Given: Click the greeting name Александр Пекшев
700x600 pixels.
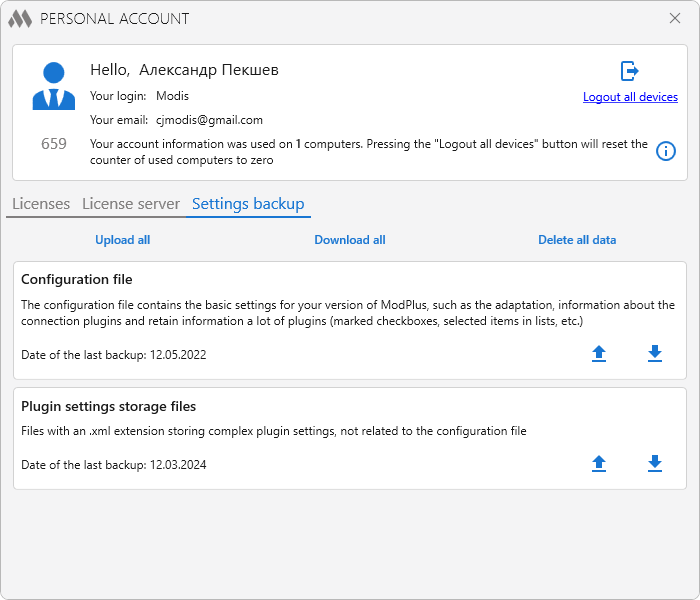Looking at the screenshot, I should click(209, 70).
